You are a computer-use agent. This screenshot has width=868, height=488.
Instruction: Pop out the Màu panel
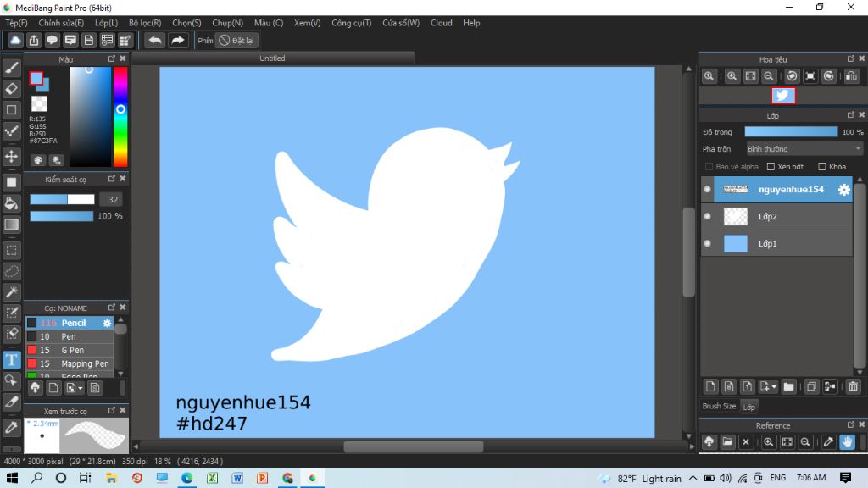pos(112,58)
